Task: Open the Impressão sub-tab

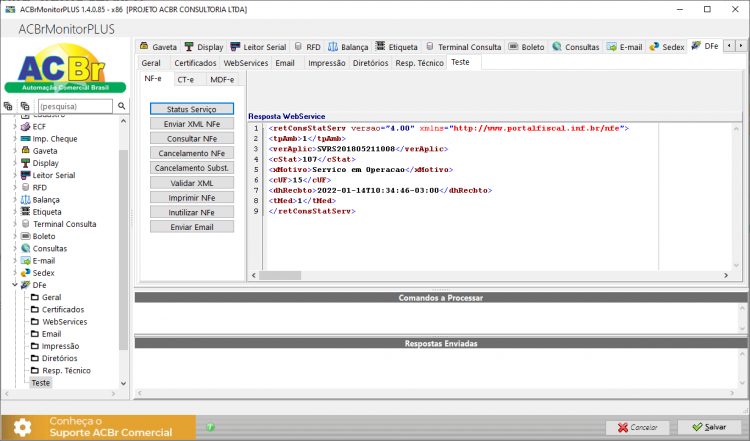Action: [327, 63]
